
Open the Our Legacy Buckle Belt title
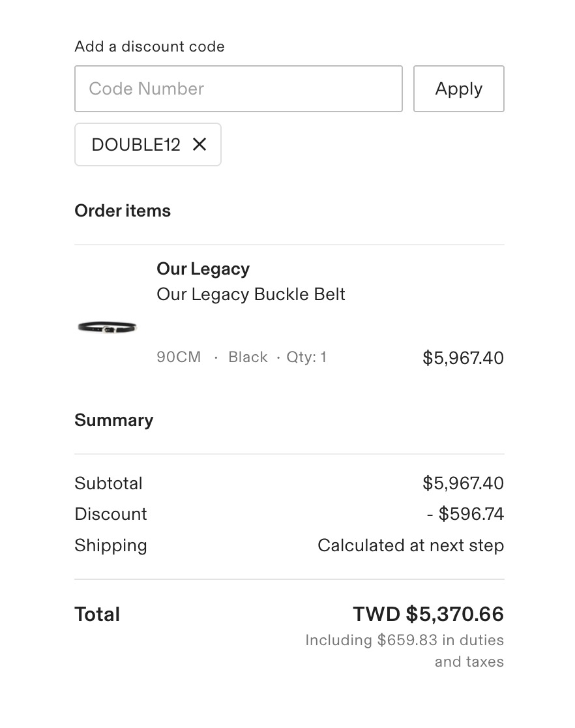click(251, 294)
